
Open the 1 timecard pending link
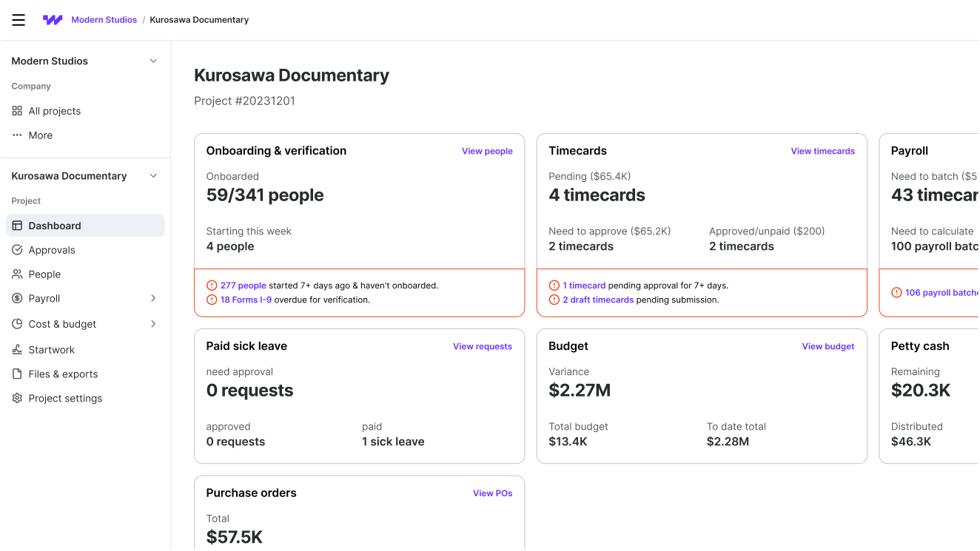(x=584, y=285)
